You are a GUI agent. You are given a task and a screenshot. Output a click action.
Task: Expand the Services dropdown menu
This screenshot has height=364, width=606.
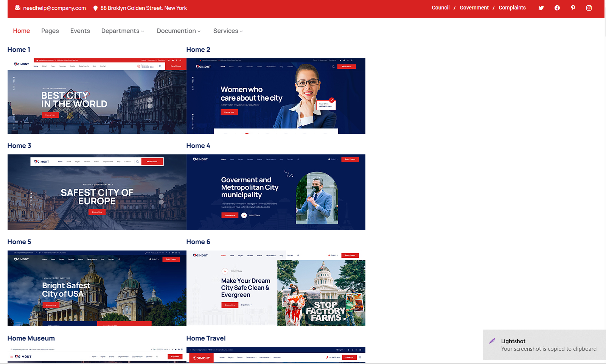tap(228, 31)
